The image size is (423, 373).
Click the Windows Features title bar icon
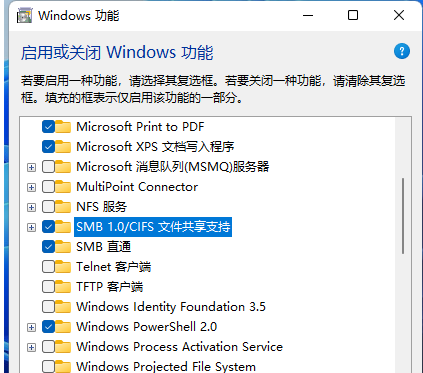[x=25, y=16]
